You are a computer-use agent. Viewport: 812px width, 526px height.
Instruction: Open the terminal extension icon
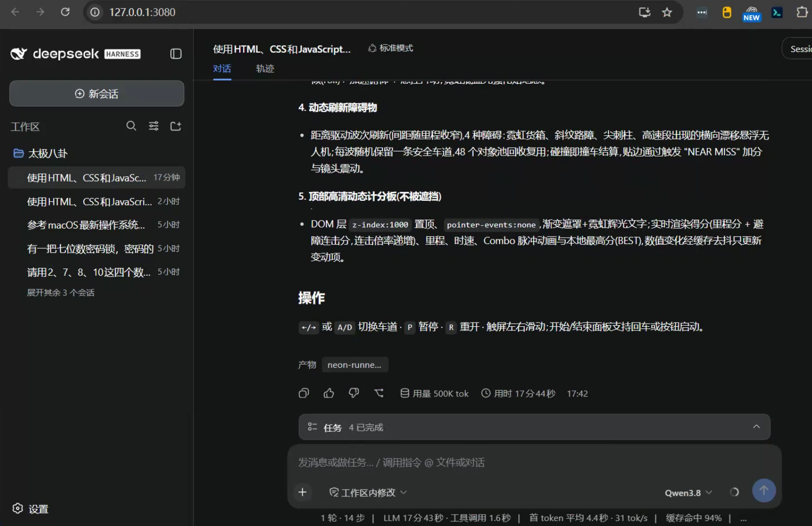pyautogui.click(x=777, y=12)
